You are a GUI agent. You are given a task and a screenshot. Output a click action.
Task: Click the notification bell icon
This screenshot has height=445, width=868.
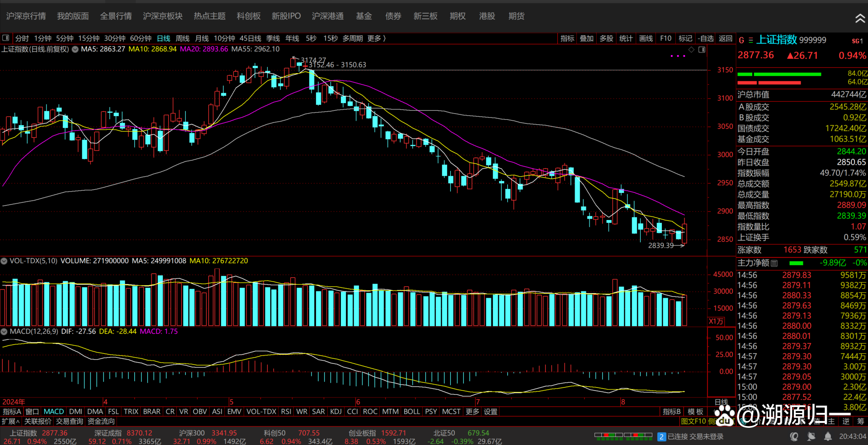coord(828,436)
